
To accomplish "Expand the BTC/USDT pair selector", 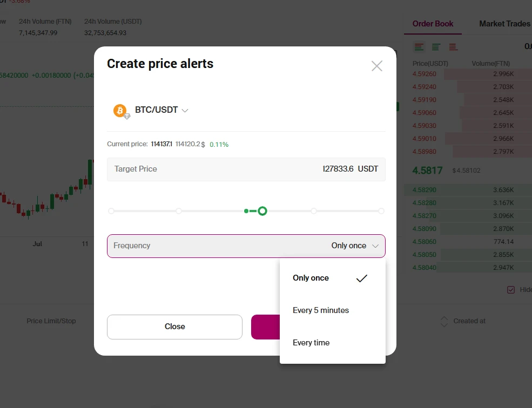I will (185, 111).
